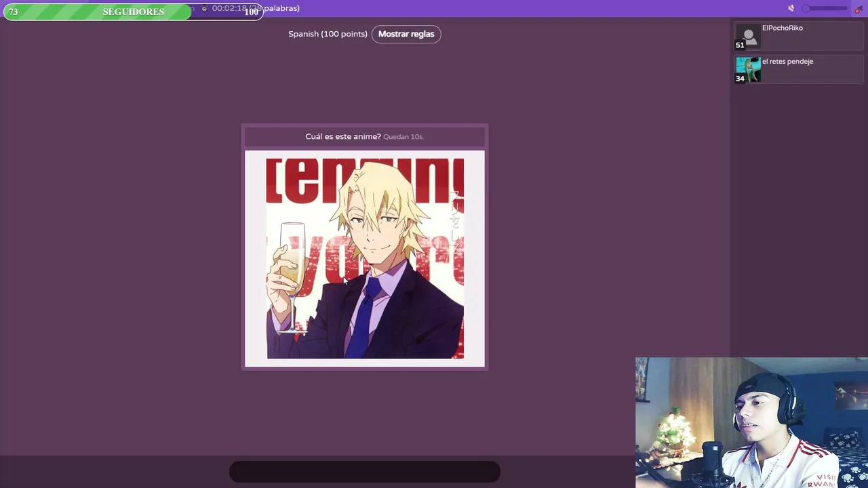Click the Cuál es este anime? prompt
Viewport: 868px width, 488px height.
click(343, 136)
